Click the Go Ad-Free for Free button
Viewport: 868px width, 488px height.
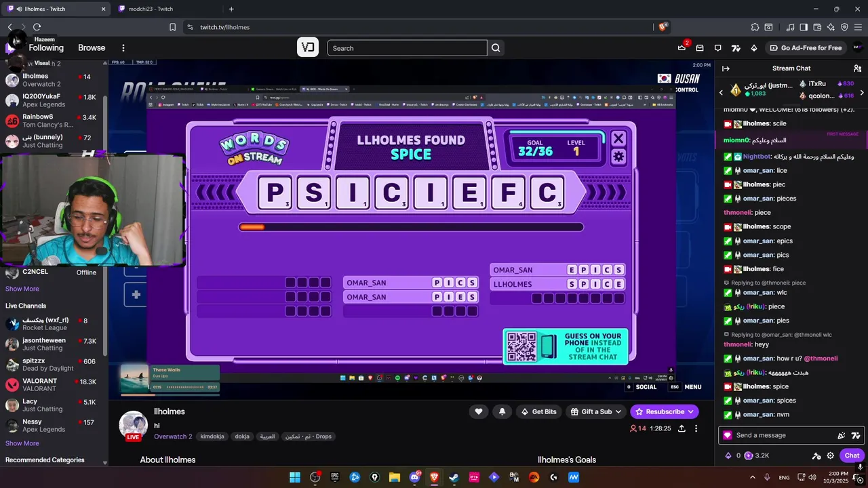click(806, 48)
